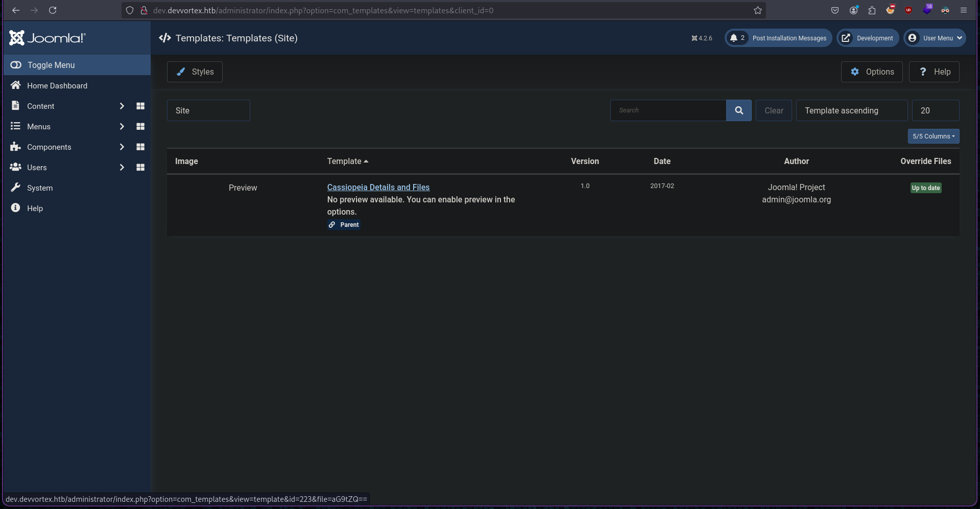Click the Joomla! logo
Screen dimensions: 980x509
pyautogui.click(x=47, y=38)
